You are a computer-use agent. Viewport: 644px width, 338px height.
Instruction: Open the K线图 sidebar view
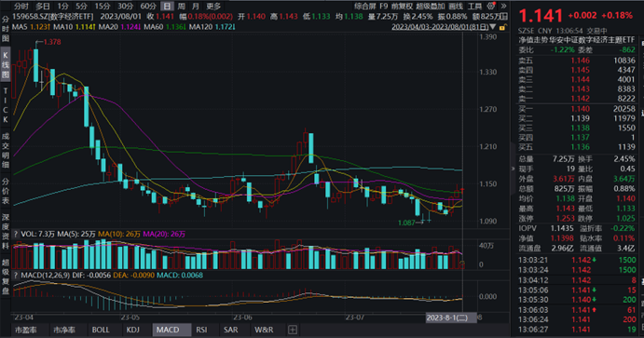pos(6,64)
